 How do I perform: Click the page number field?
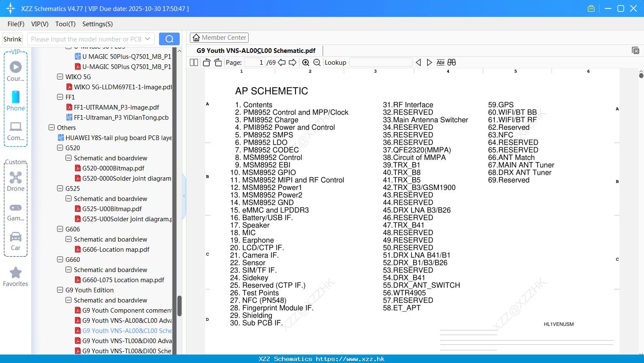[x=255, y=63]
